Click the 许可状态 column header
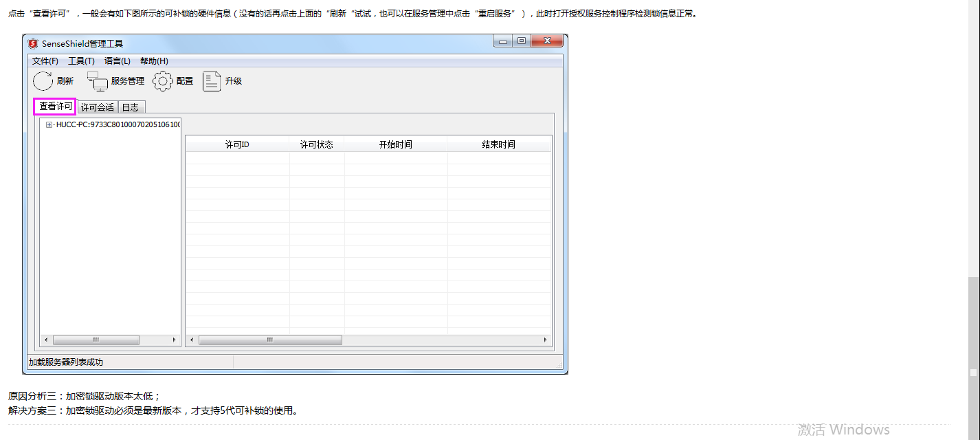 (317, 144)
